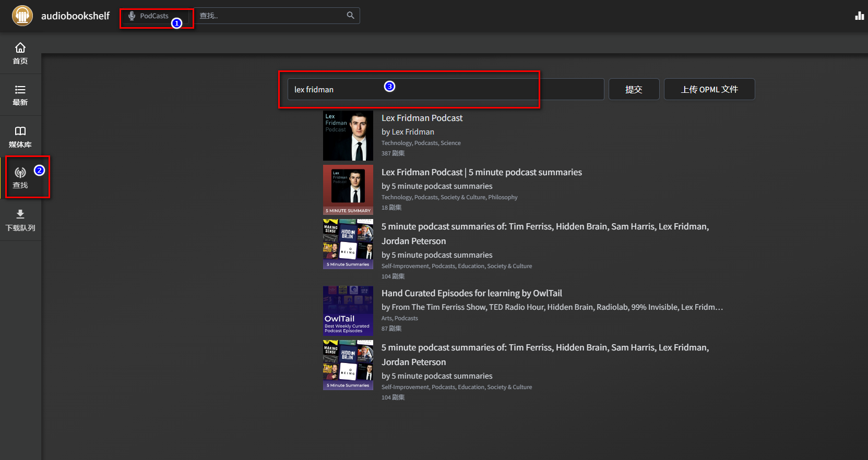Viewport: 868px width, 460px height.
Task: Open 最新 latest list in sidebar
Action: [x=20, y=95]
